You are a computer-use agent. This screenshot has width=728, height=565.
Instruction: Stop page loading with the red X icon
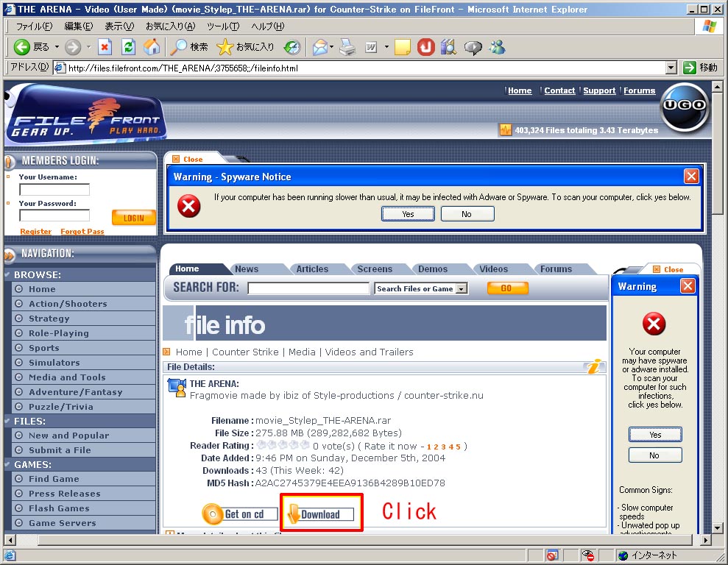pyautogui.click(x=105, y=47)
